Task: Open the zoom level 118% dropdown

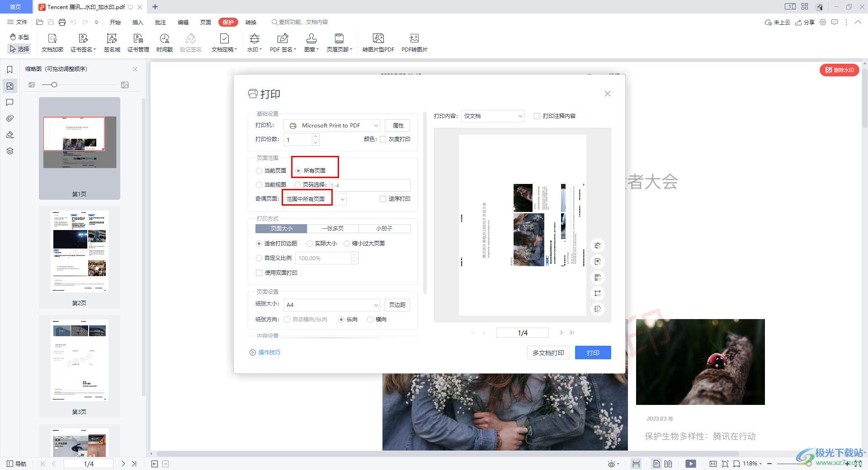Action: point(753,464)
